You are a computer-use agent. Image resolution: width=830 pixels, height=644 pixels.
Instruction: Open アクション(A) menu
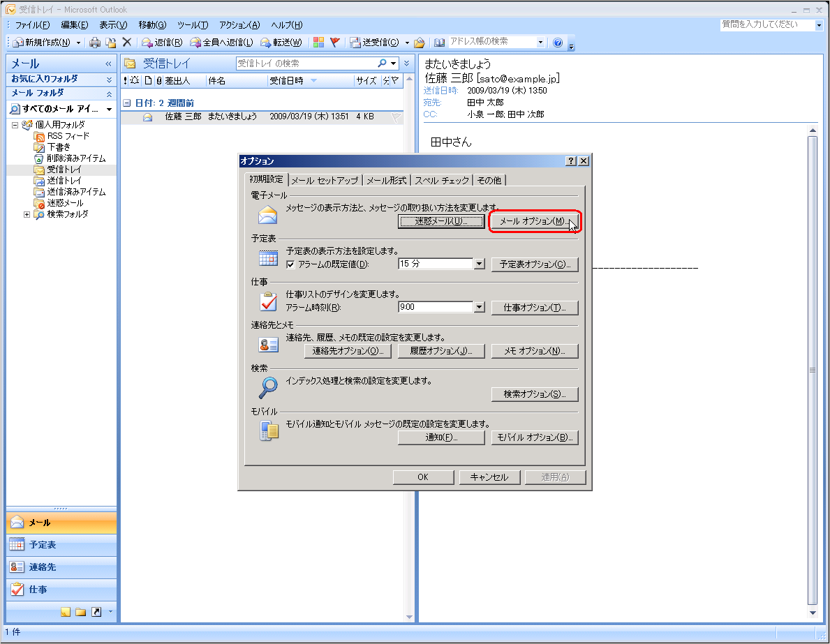click(240, 25)
